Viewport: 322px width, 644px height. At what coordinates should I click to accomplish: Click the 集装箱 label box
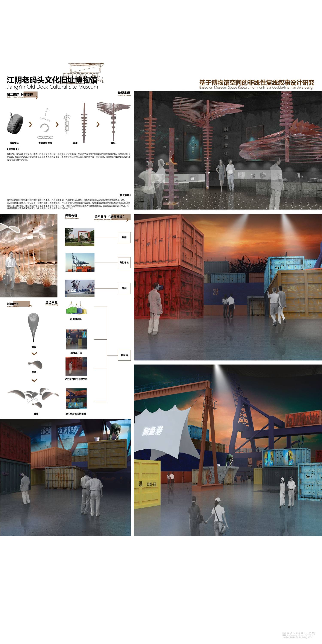124,355
